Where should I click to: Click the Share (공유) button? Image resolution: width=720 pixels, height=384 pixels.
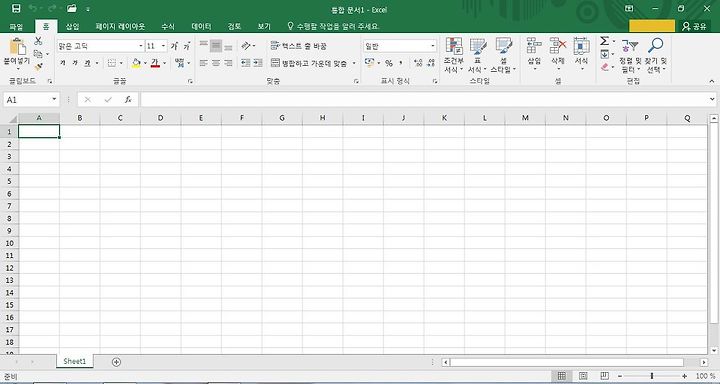(x=694, y=26)
